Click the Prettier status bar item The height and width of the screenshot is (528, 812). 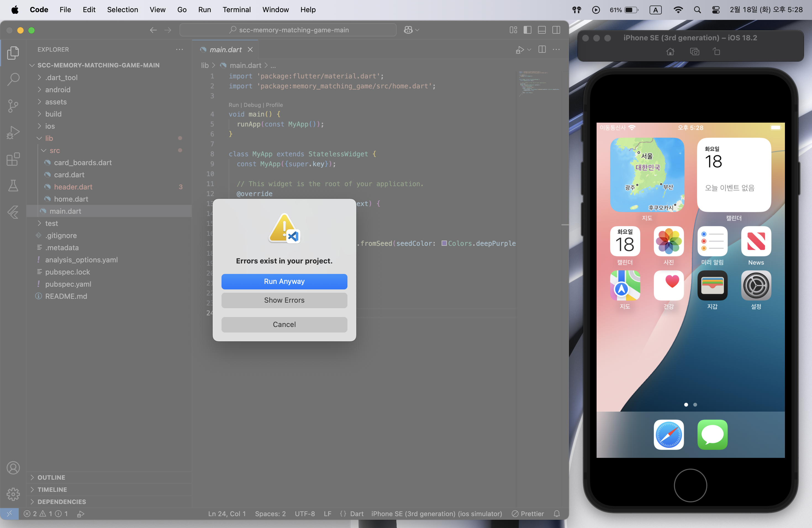(x=528, y=514)
